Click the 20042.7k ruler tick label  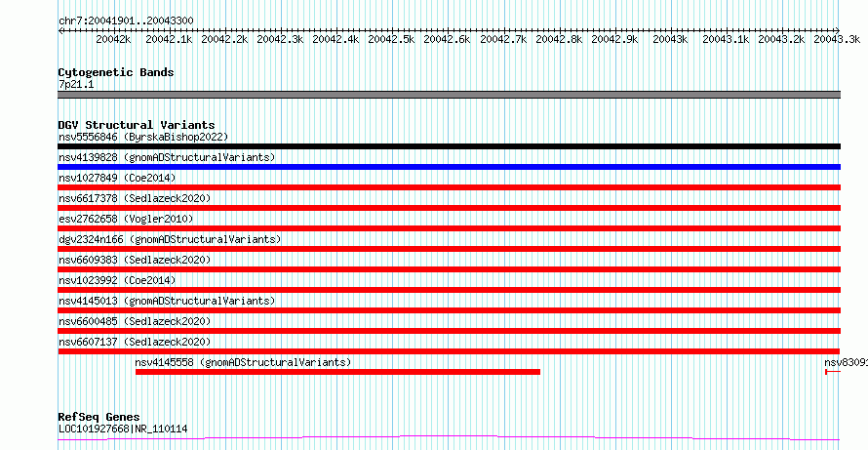point(503,39)
